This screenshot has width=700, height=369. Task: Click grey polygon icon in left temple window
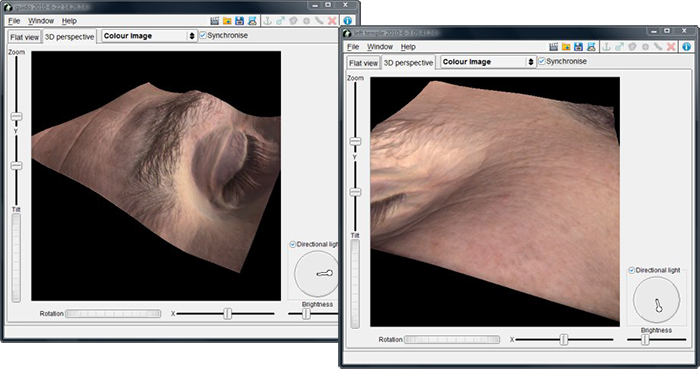tap(632, 46)
